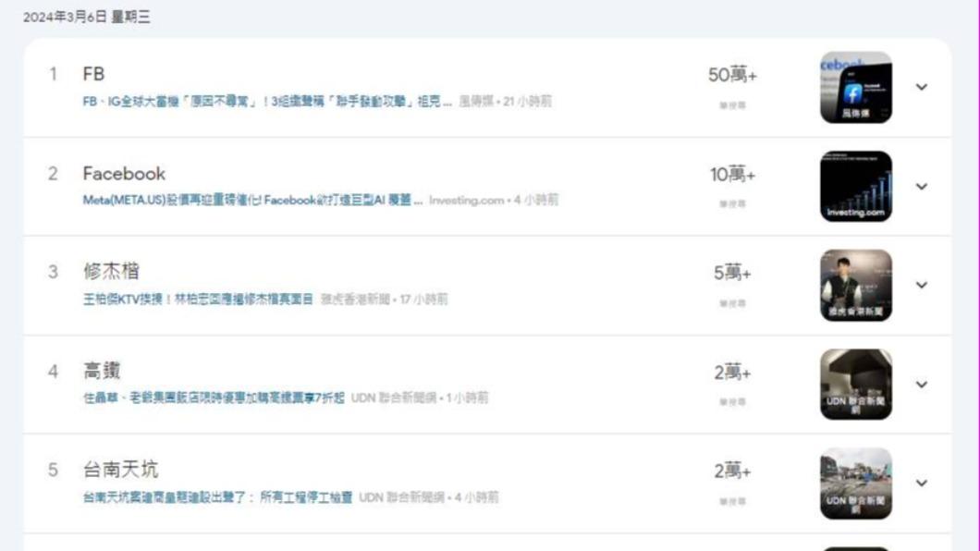Open the 高鐵 UDN thumbnail image

[x=855, y=385]
